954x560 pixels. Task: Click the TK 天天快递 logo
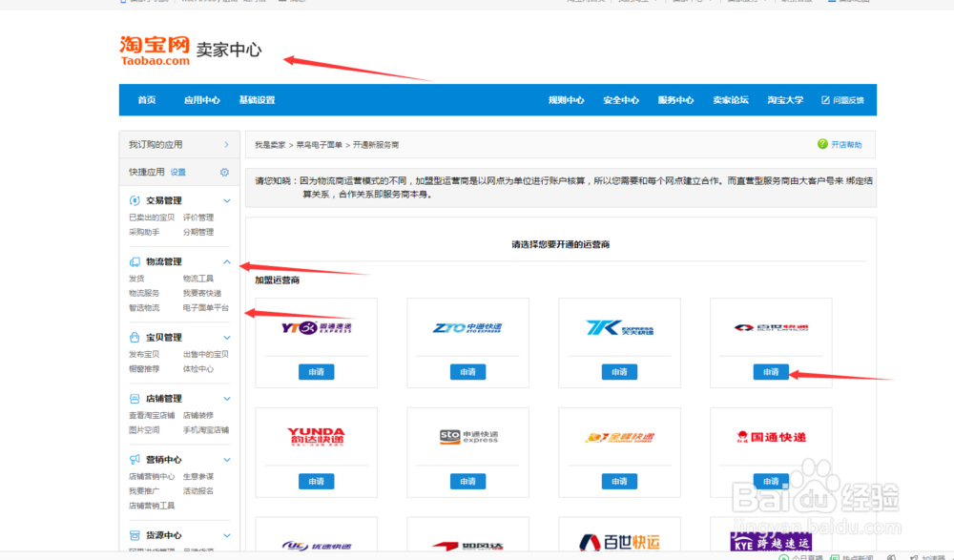point(619,327)
